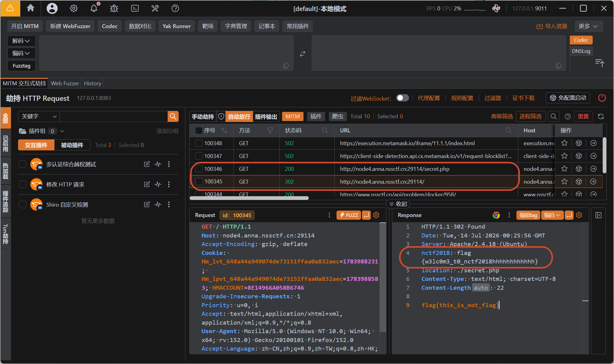Open the 关键字 search type dropdown
Image resolution: width=614 pixels, height=364 pixels.
coord(39,116)
